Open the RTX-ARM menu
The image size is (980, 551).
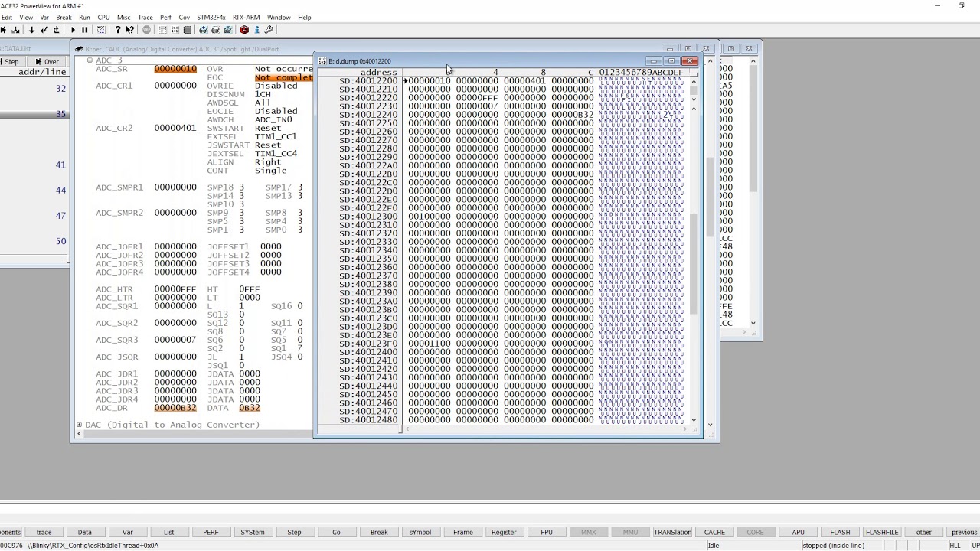coord(247,17)
